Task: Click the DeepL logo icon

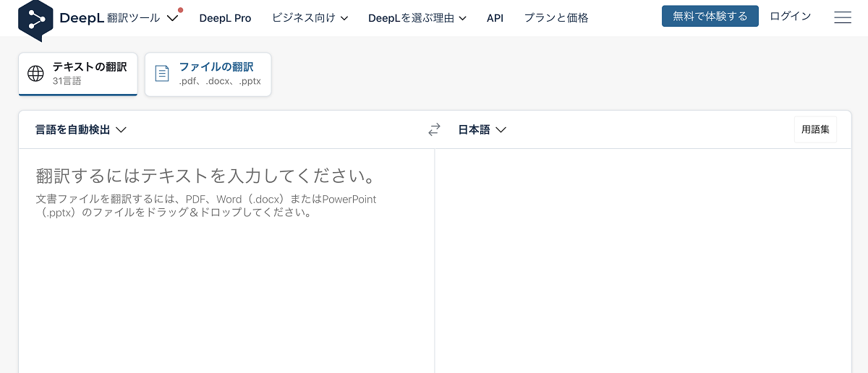Action: [x=35, y=19]
